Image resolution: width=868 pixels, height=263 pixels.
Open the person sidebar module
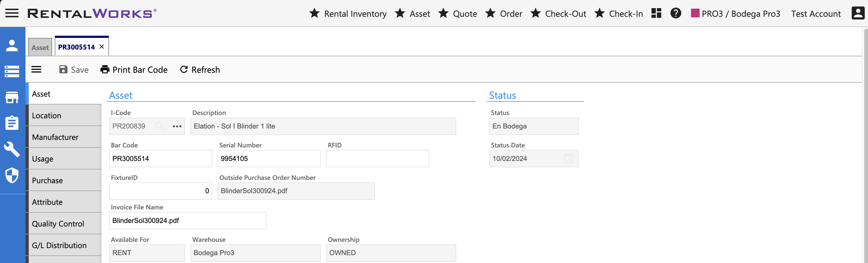(x=12, y=45)
